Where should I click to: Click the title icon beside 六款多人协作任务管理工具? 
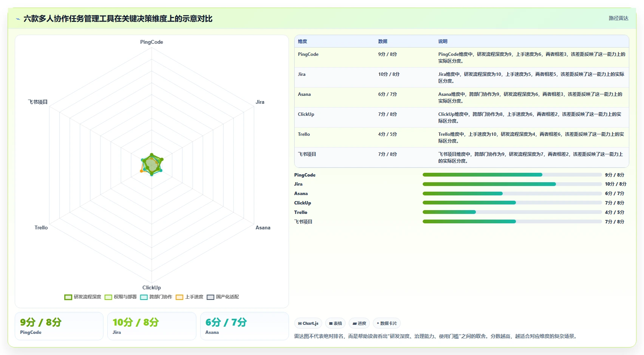pyautogui.click(x=18, y=19)
